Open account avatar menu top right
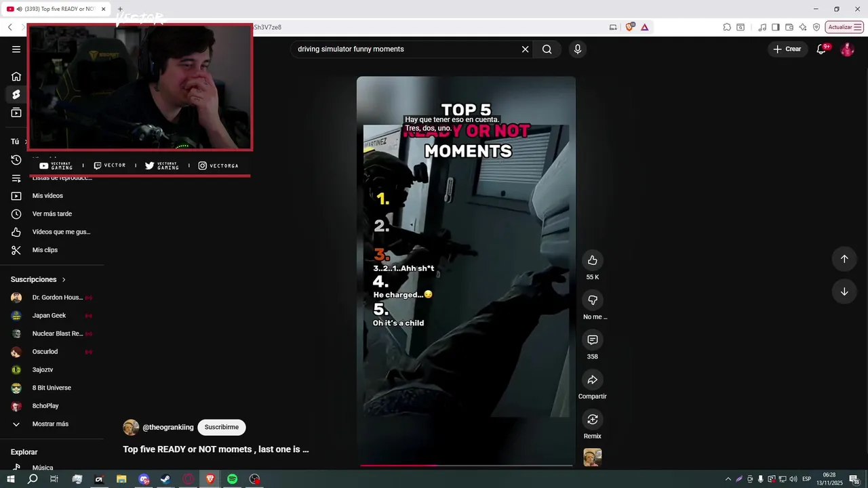This screenshot has width=868, height=488. (x=847, y=49)
